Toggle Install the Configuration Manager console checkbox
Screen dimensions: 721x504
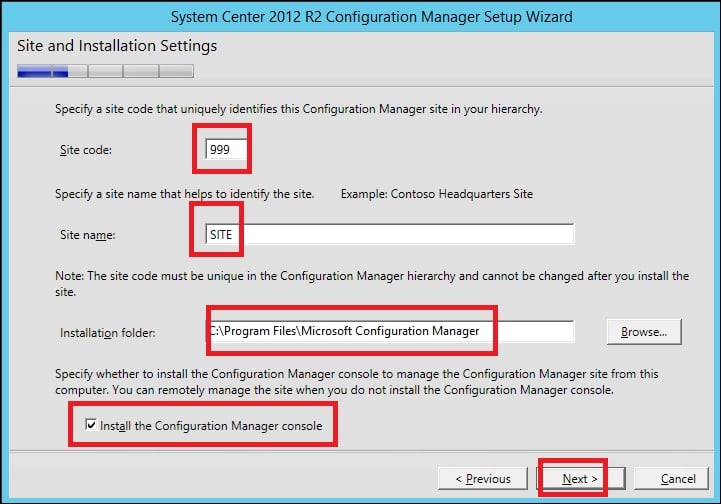pos(91,424)
